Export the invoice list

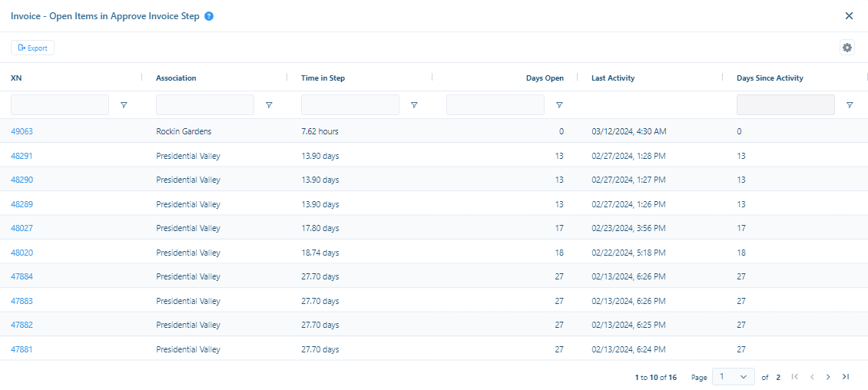(x=33, y=48)
